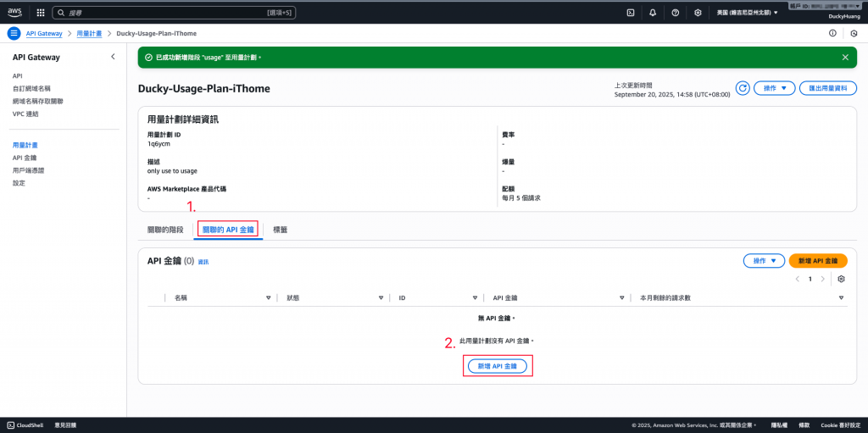Open 用戶端憑證 in sidebar
Screen dimensions: 868x433
[x=28, y=170]
